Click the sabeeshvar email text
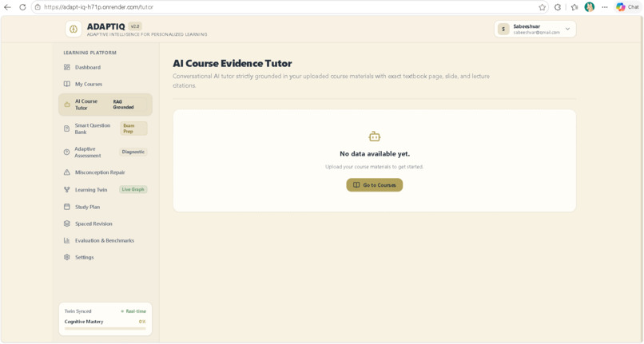 [536, 33]
